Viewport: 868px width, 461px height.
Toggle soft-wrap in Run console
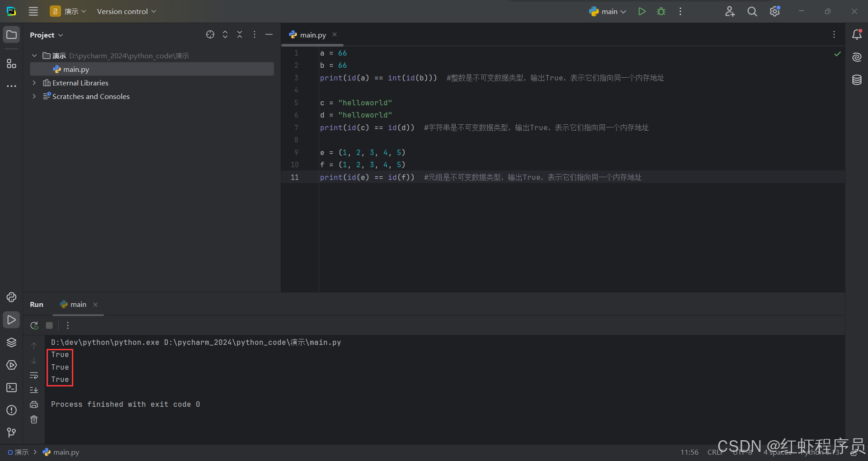(34, 375)
